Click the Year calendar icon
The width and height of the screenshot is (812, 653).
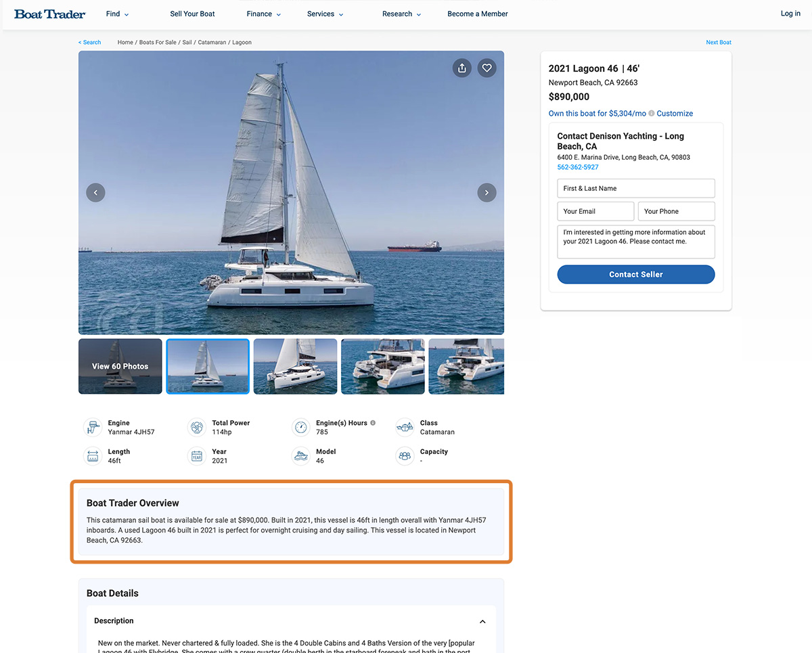tap(196, 456)
